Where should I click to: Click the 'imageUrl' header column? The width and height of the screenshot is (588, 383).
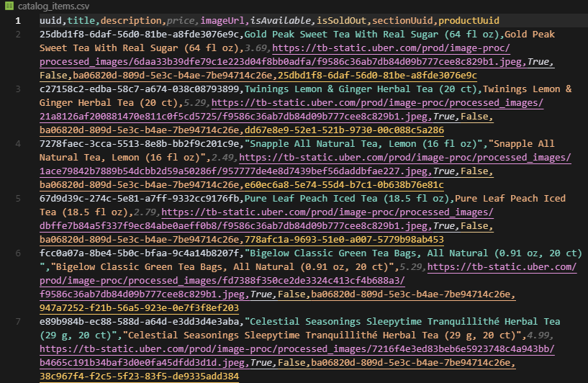pos(222,21)
